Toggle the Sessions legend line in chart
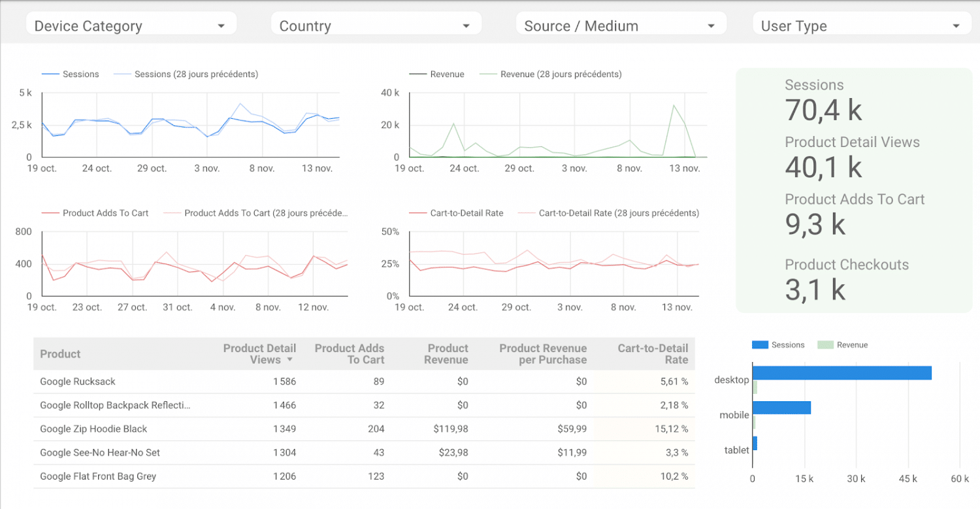This screenshot has height=509, width=980. pos(71,74)
